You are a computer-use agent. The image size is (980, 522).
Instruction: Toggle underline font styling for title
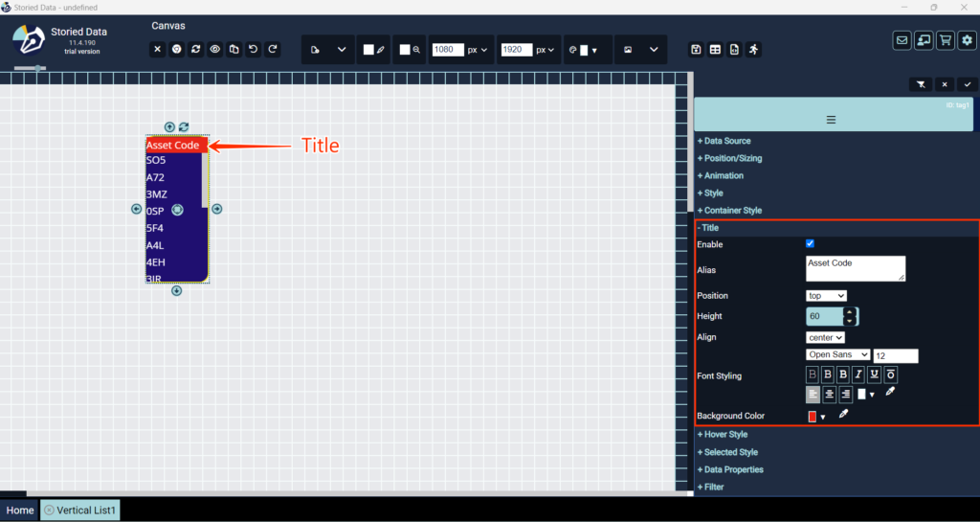(875, 374)
